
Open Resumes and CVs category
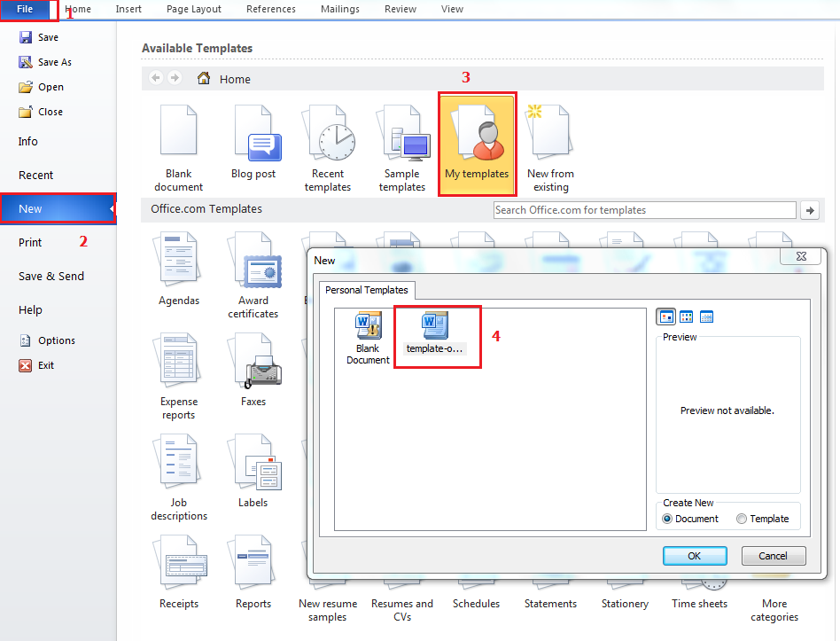pos(402,610)
